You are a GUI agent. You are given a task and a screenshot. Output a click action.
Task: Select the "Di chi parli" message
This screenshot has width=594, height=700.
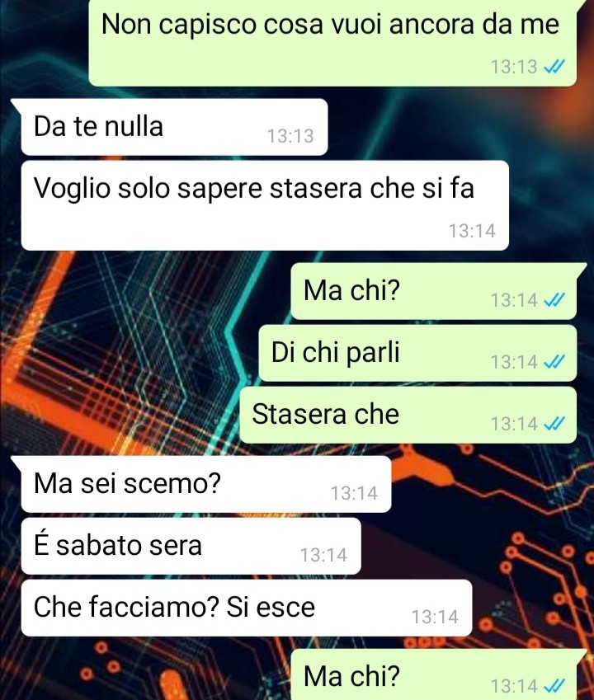coord(417,353)
